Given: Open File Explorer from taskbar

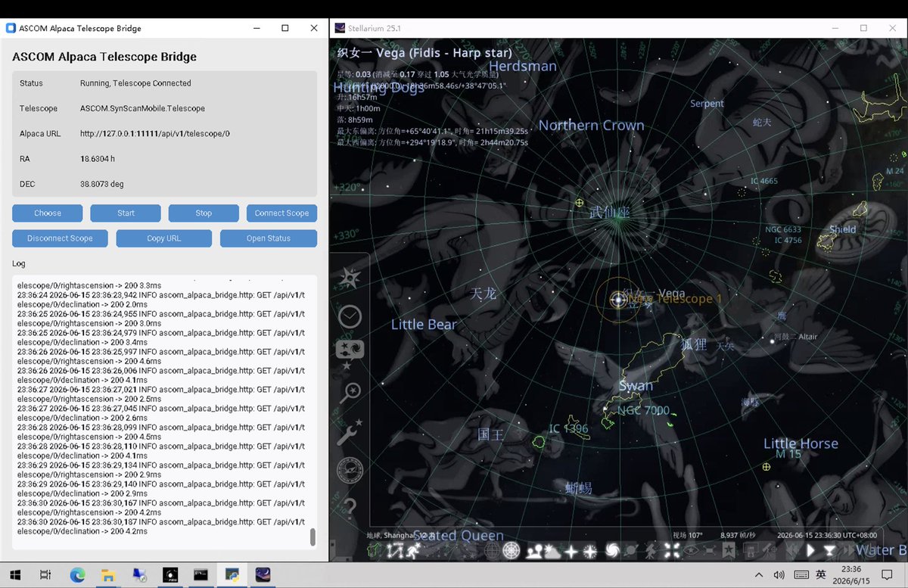Looking at the screenshot, I should click(x=108, y=575).
